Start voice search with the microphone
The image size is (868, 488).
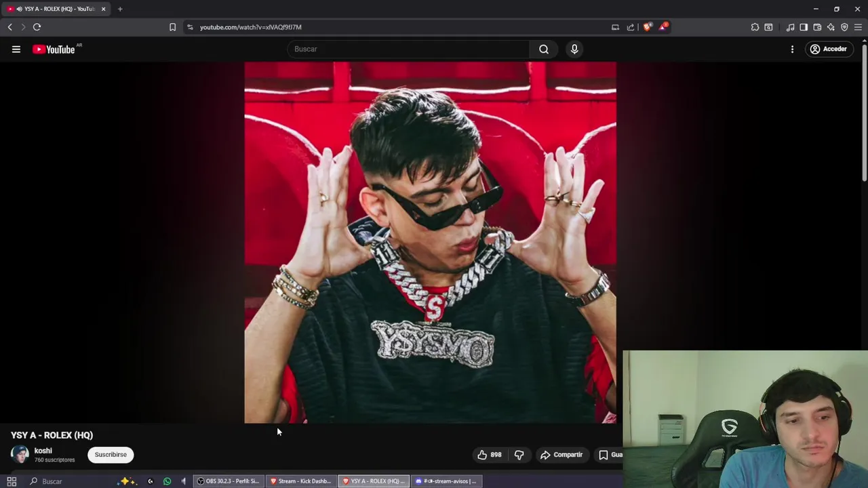[x=574, y=49]
